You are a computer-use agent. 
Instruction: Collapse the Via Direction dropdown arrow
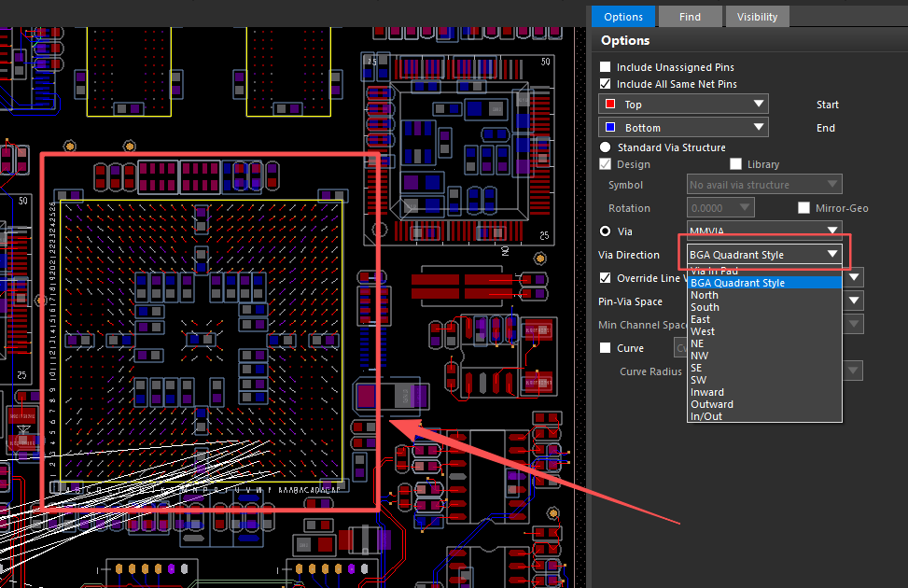tap(831, 255)
